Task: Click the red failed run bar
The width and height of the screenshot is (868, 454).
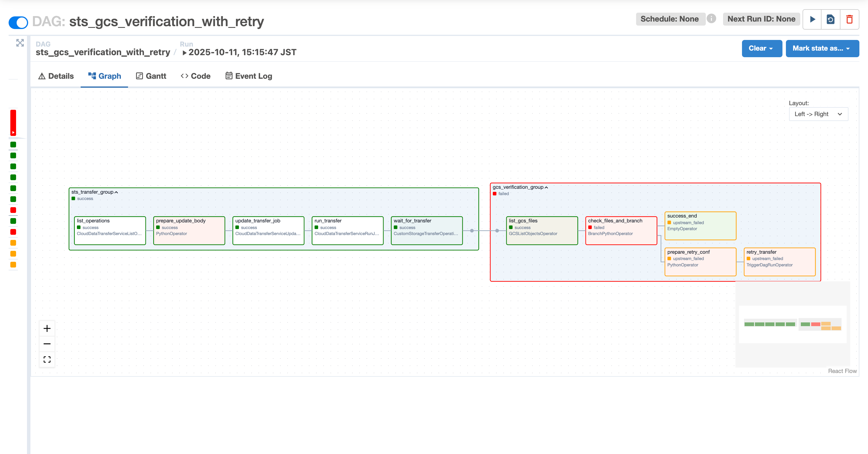Action: [x=13, y=122]
